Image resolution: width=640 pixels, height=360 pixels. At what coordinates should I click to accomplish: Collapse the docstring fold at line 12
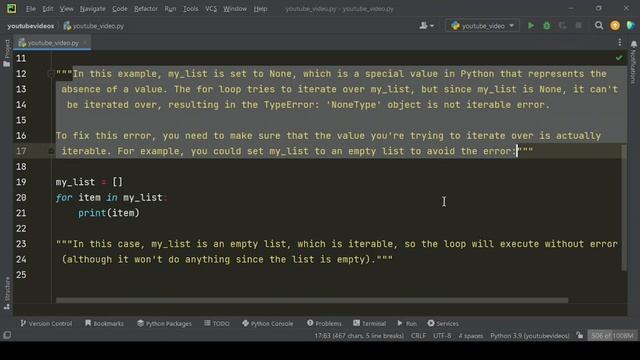pyautogui.click(x=51, y=74)
